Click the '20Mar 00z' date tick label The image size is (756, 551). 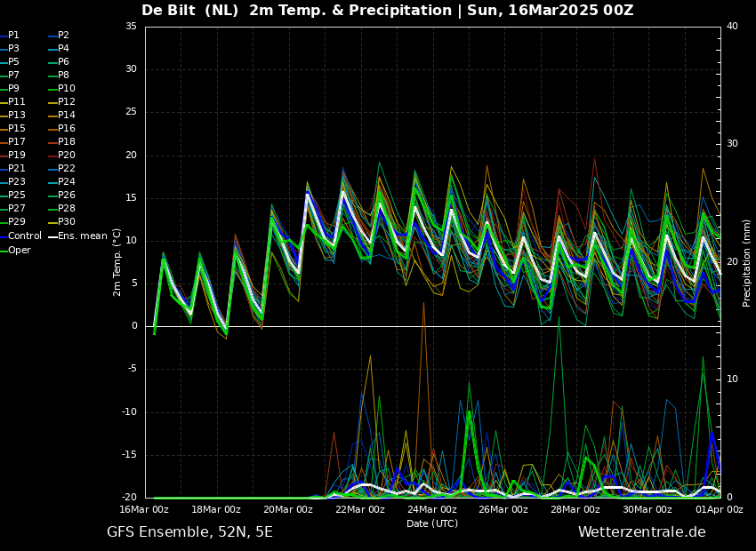pyautogui.click(x=288, y=509)
